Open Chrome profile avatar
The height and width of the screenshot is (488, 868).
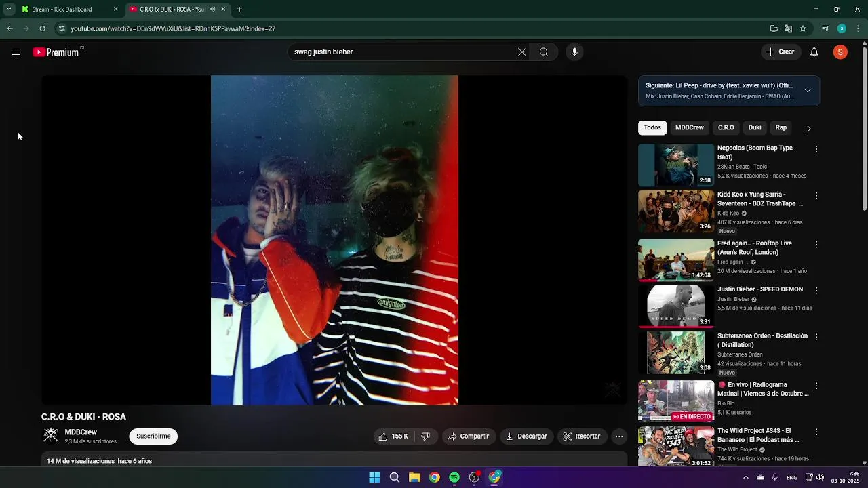pyautogui.click(x=842, y=28)
